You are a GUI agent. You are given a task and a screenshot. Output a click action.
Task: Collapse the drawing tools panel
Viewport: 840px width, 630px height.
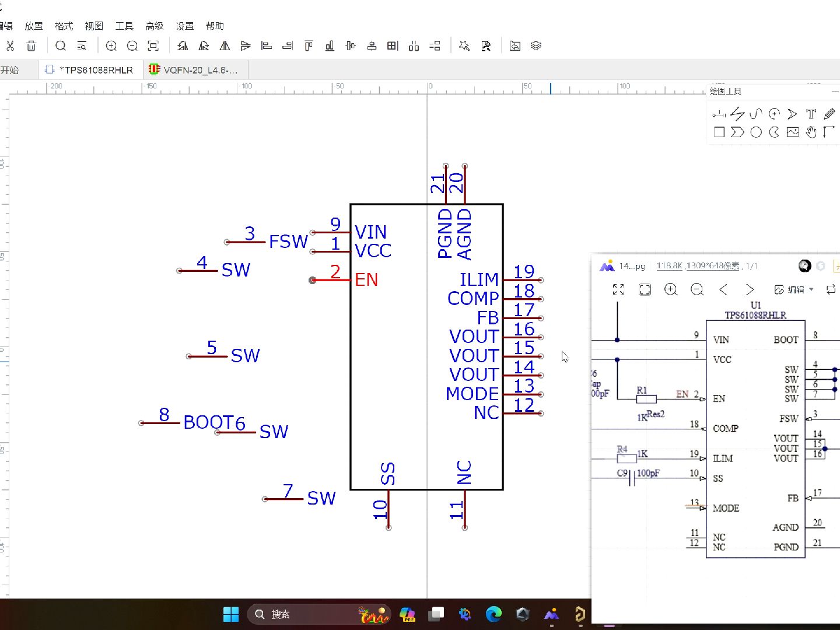coord(835,92)
